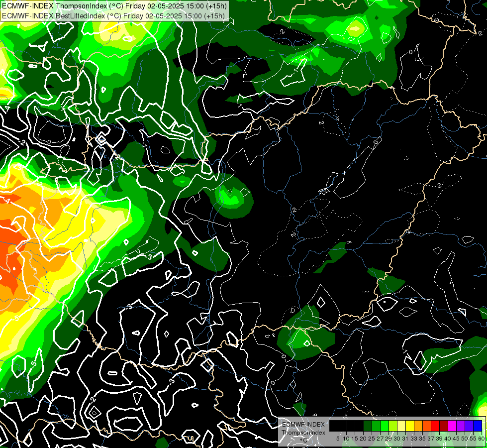Image resolution: width=487 pixels, height=448 pixels.
Task: Click the legend scale value 27
Action: click(x=380, y=439)
